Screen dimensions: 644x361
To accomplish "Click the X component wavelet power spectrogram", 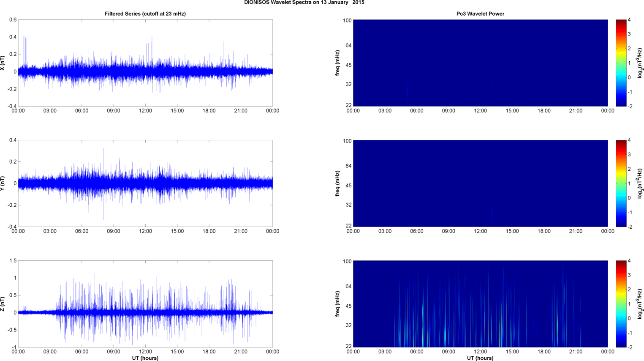I will coord(480,63).
